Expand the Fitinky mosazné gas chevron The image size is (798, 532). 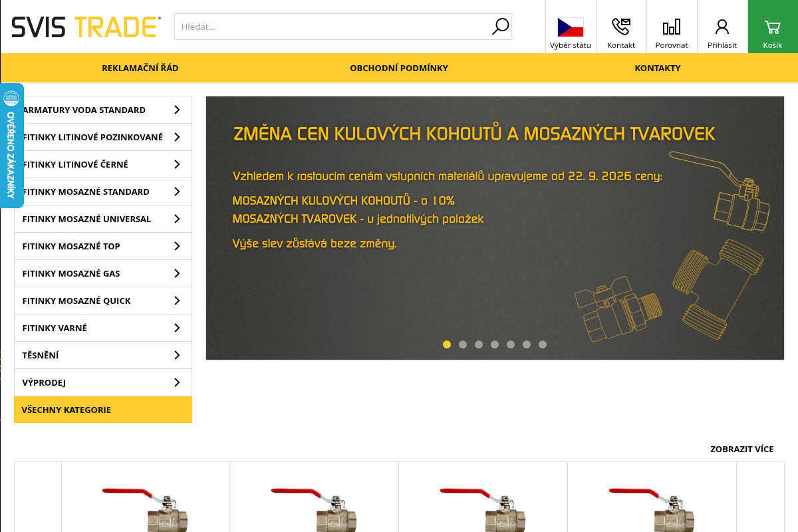click(x=177, y=273)
